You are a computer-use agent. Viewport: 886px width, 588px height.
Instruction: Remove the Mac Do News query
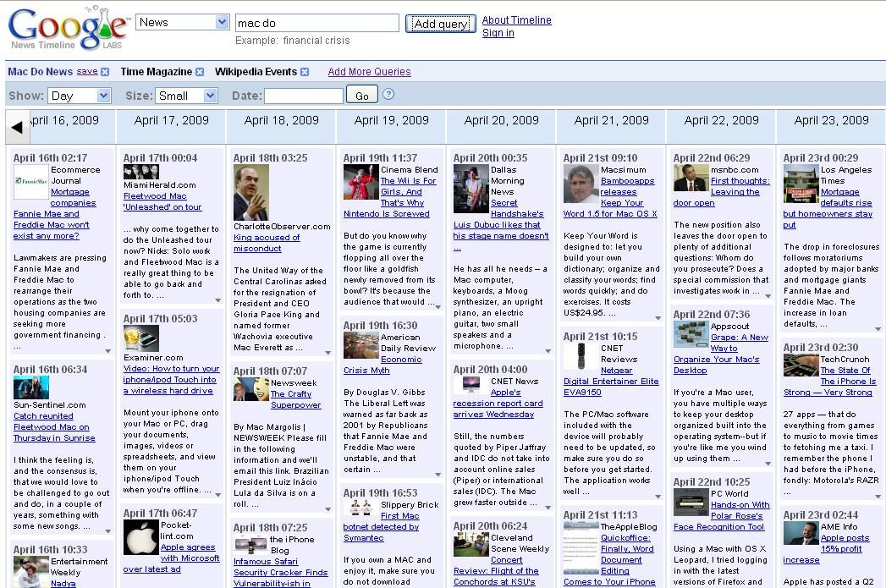(105, 72)
